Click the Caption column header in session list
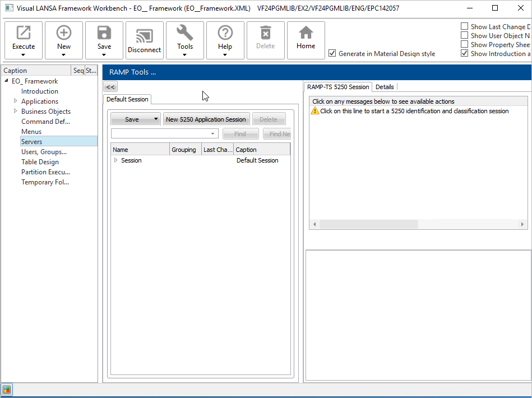The height and width of the screenshot is (398, 532). coord(262,149)
